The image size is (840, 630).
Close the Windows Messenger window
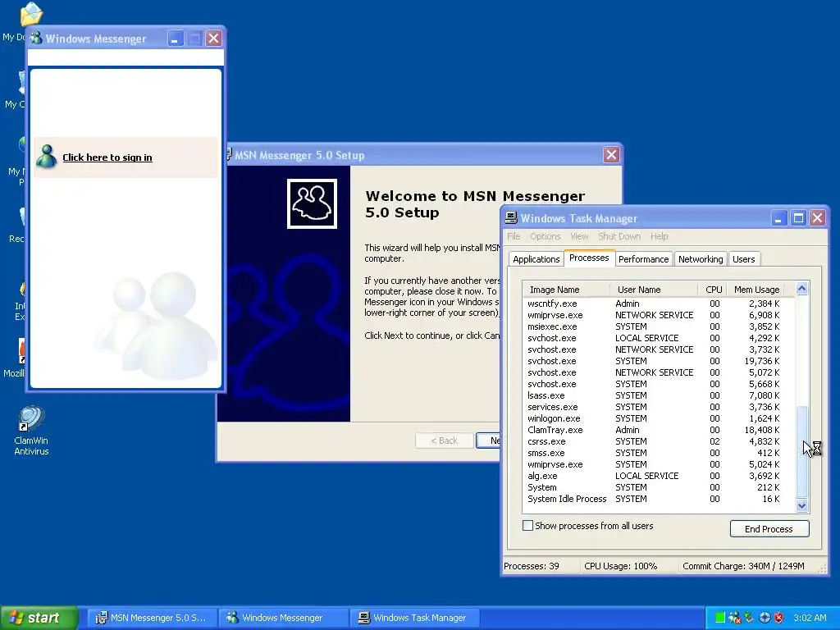tap(213, 38)
